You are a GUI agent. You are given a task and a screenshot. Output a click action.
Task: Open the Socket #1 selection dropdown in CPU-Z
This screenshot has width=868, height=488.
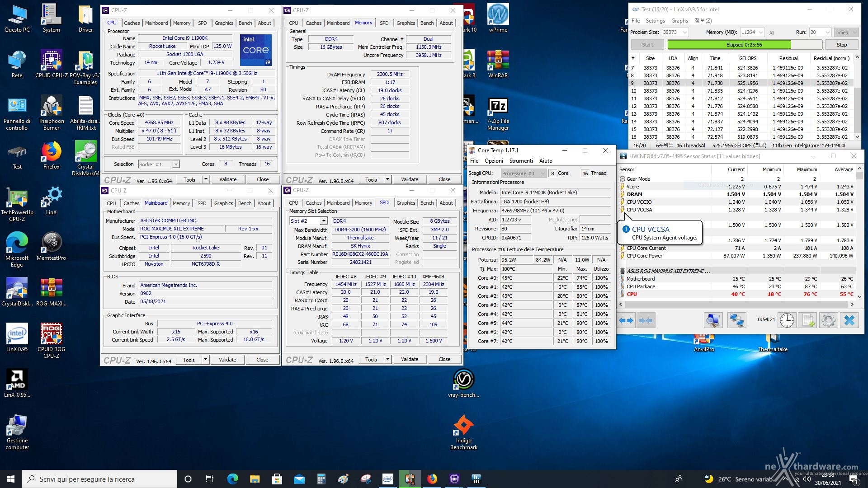176,164
